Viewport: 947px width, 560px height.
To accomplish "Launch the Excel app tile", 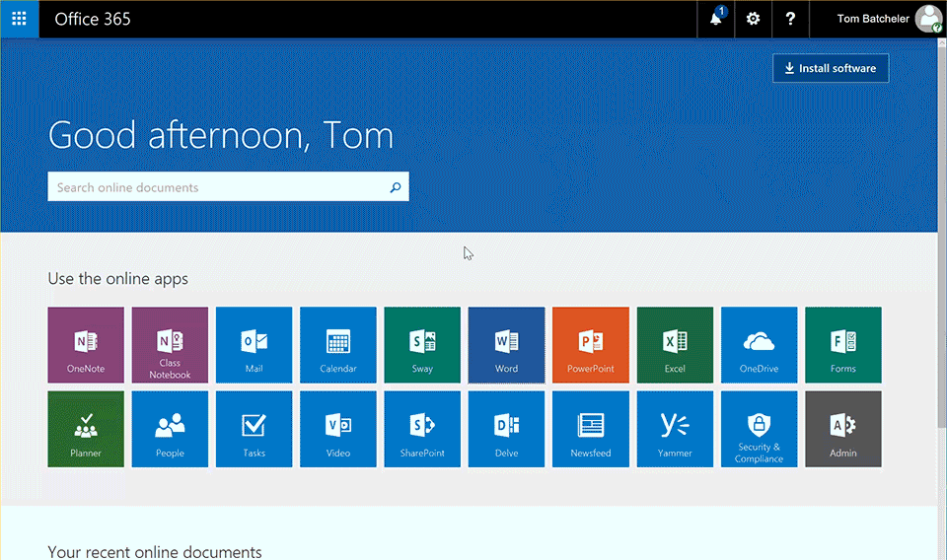I will point(675,344).
